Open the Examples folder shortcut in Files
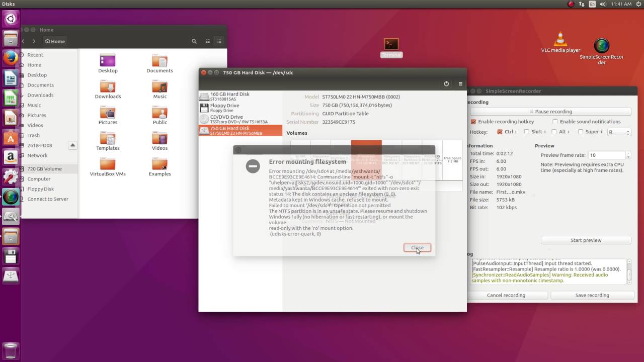Image resolution: width=644 pixels, height=362 pixels. pos(159,167)
